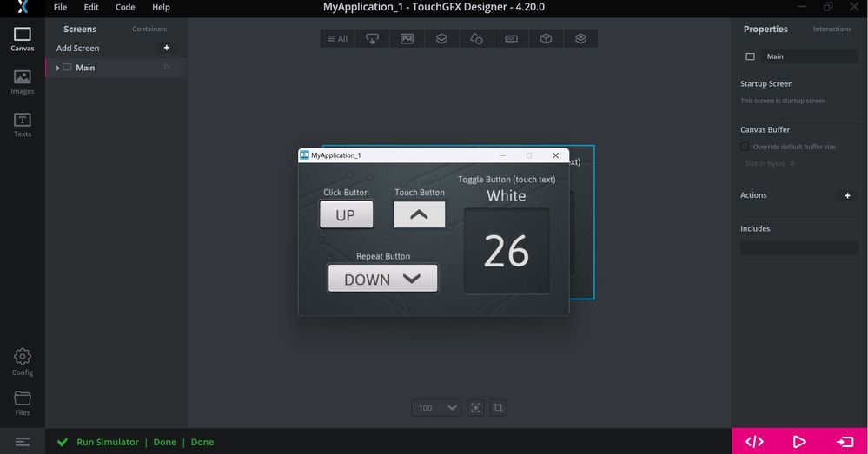The height and width of the screenshot is (454, 868).
Task: Open Progress indicators widget category
Action: (511, 39)
